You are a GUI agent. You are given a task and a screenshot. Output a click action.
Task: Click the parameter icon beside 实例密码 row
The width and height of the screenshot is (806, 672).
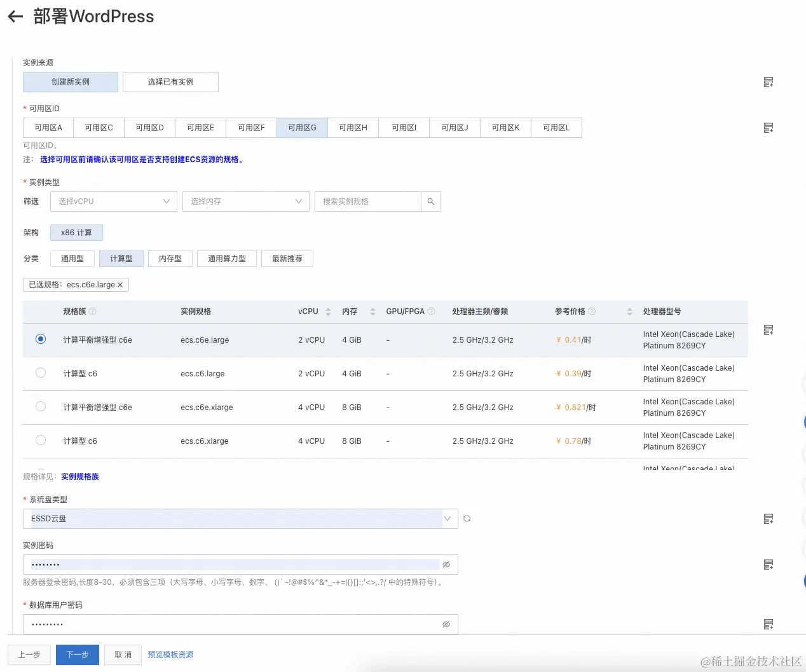click(x=768, y=565)
